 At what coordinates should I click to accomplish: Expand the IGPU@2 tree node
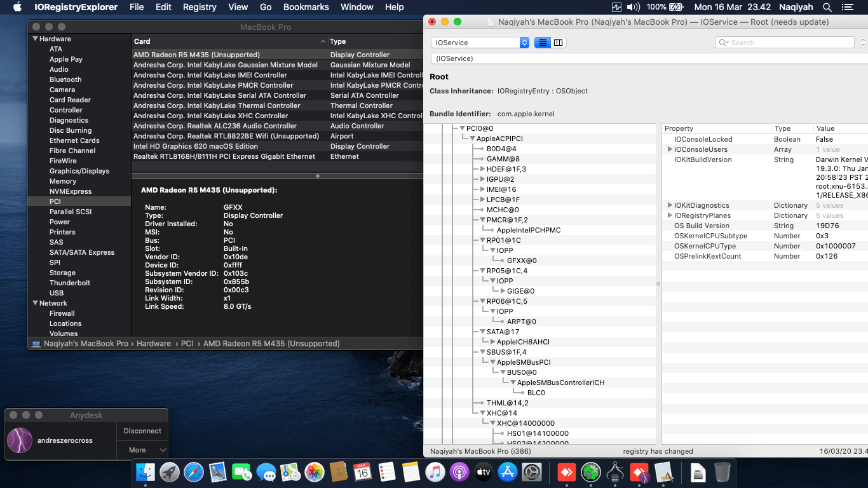click(482, 179)
